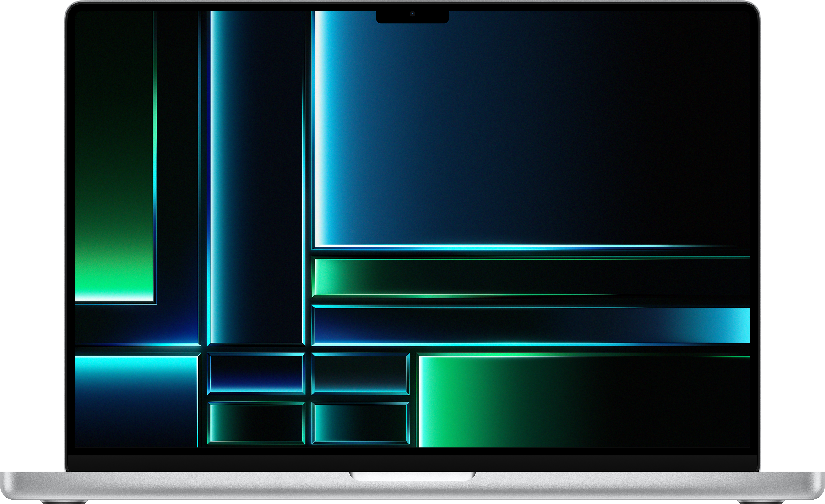Click the cyan gradient panel at bottom-left
This screenshot has height=504, width=825.
pyautogui.click(x=136, y=400)
